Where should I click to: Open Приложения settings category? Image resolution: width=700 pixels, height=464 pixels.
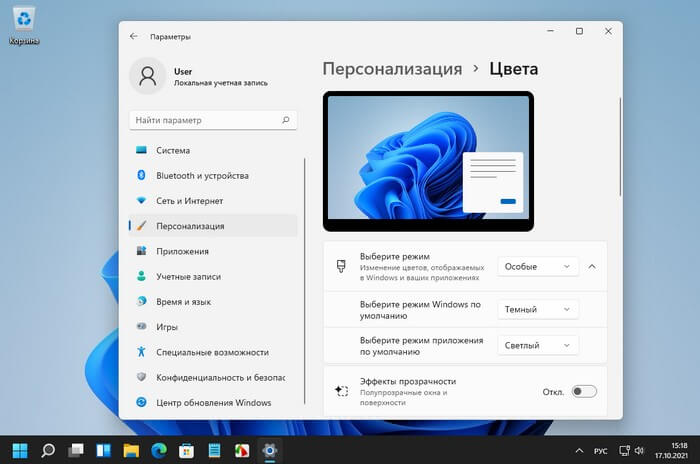[212, 251]
